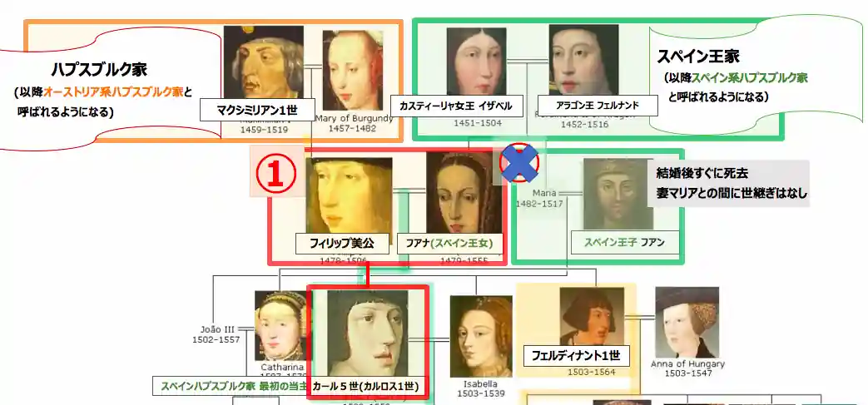Click the 妻マリアとの間に世継ぎはなし text line
The image size is (868, 405).
click(732, 194)
